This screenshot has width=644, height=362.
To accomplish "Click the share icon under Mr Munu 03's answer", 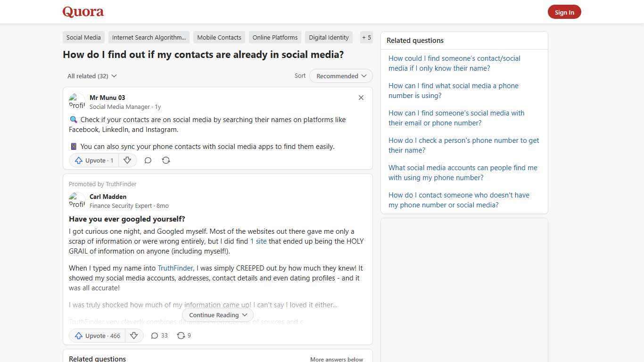I will (x=166, y=160).
